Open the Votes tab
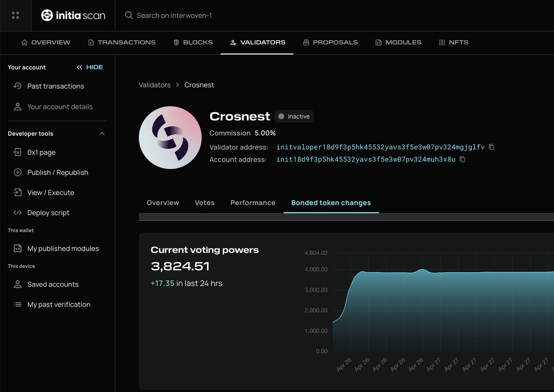Screen dimensions: 554x392 point(205,203)
